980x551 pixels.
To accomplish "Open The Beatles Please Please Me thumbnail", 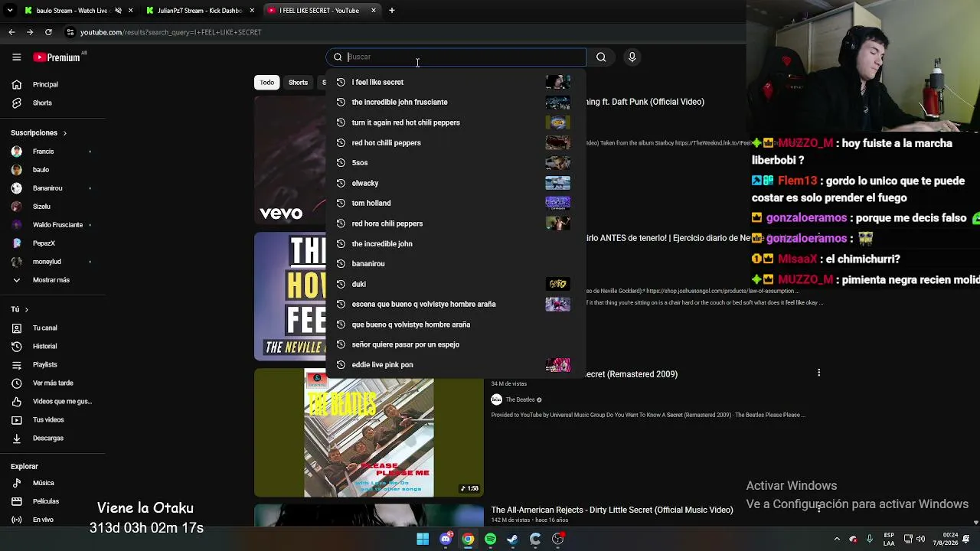I will tap(369, 433).
